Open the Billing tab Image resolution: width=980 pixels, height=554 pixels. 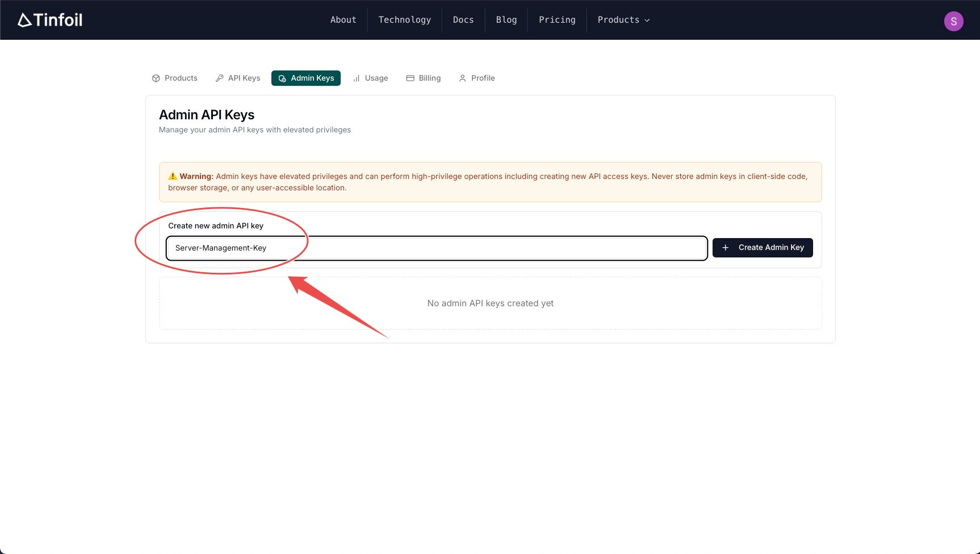coord(424,78)
